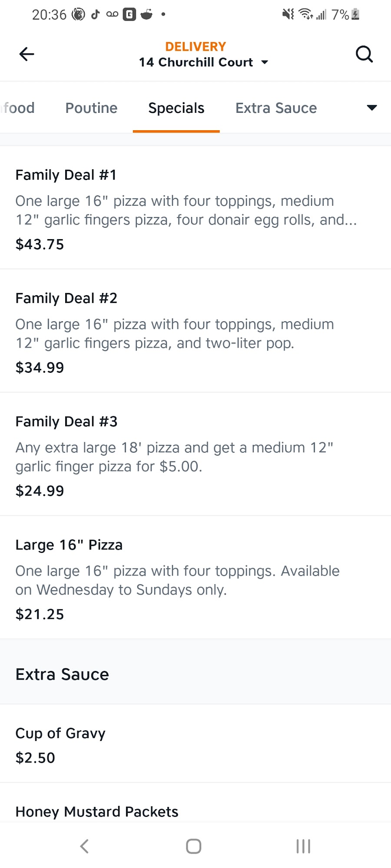Add Cup of Gravy item
This screenshot has width=391, height=868.
tap(195, 744)
